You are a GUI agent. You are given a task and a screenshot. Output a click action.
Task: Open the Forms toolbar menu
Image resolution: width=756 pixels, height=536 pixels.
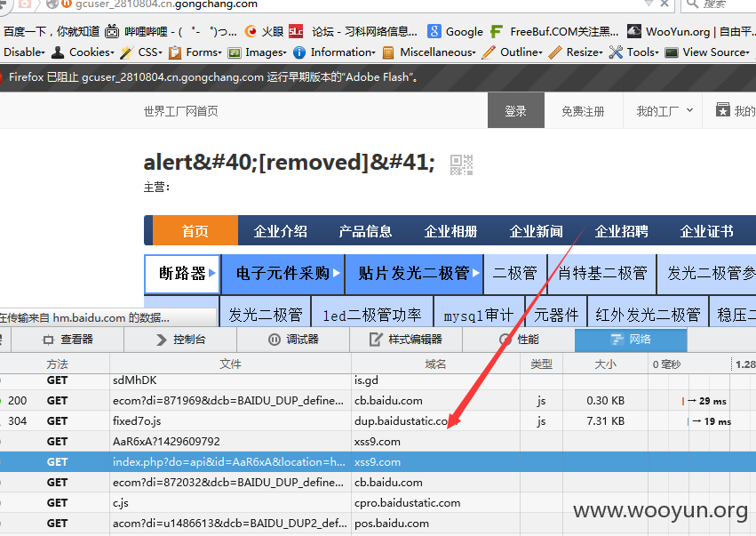195,52
